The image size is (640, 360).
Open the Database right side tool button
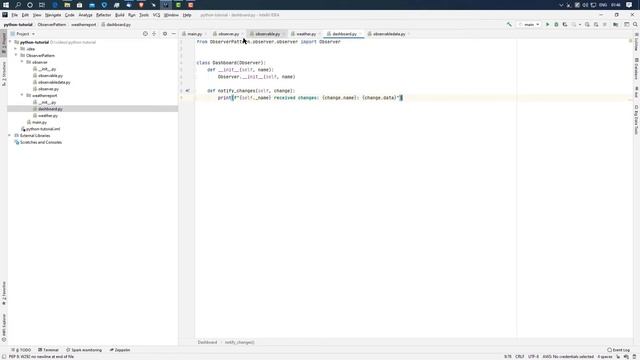(636, 69)
